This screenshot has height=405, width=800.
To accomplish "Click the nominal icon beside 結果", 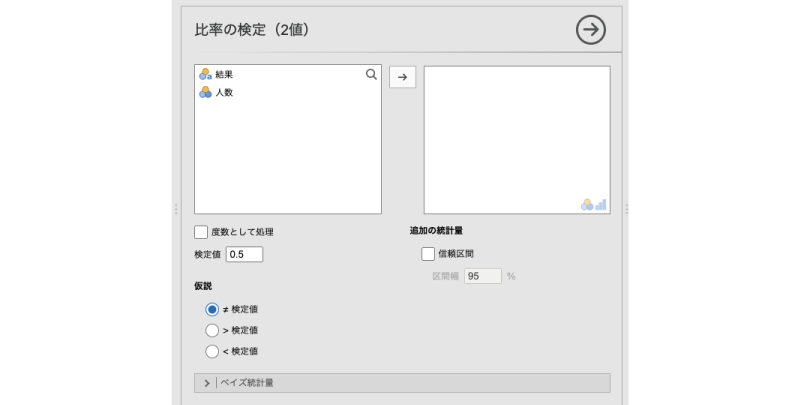I will coord(205,74).
